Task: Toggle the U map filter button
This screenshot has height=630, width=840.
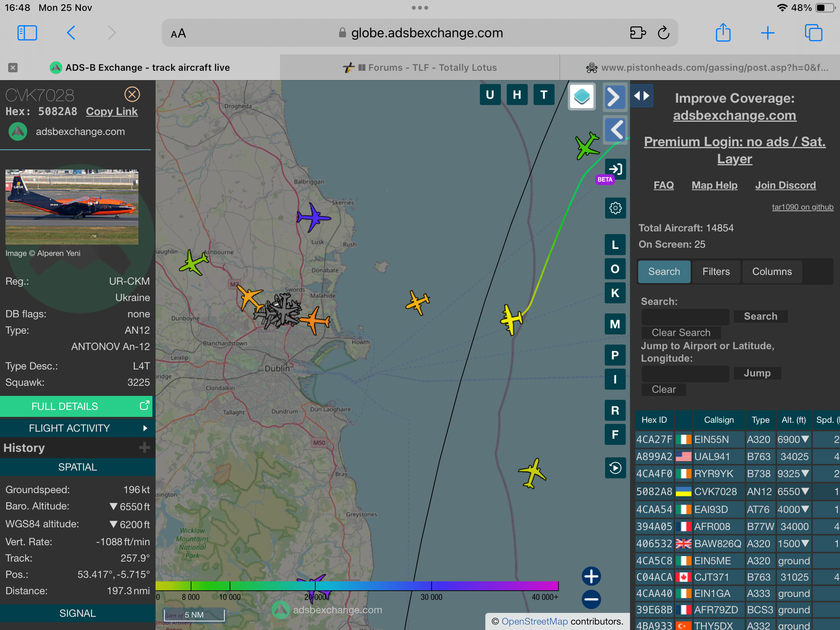Action: (x=490, y=95)
